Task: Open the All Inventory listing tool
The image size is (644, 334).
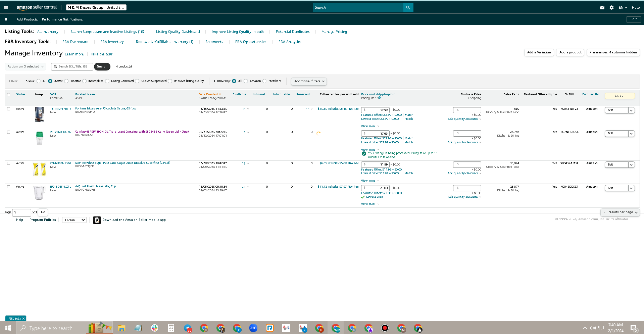Action: (x=48, y=32)
